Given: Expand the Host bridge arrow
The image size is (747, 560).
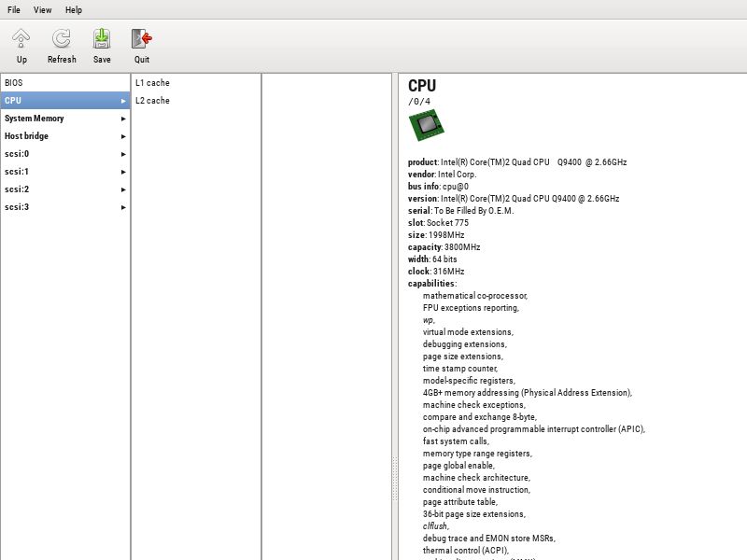Looking at the screenshot, I should (123, 136).
